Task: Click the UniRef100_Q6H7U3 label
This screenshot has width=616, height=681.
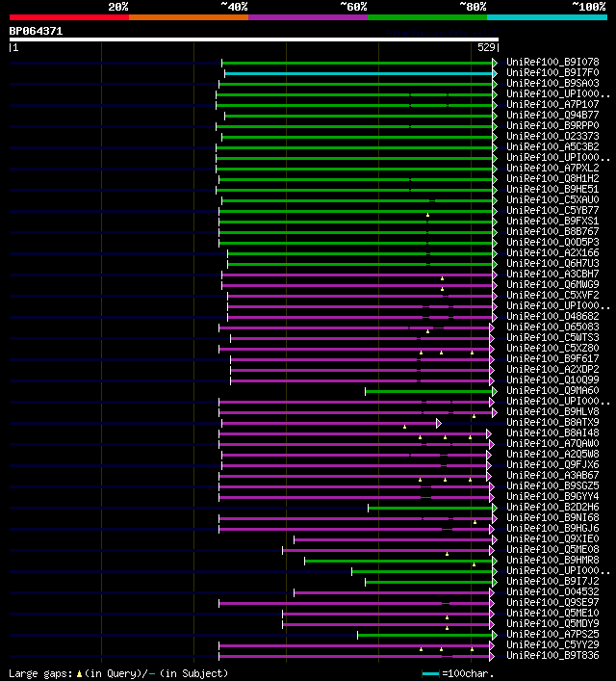Action: coord(552,264)
